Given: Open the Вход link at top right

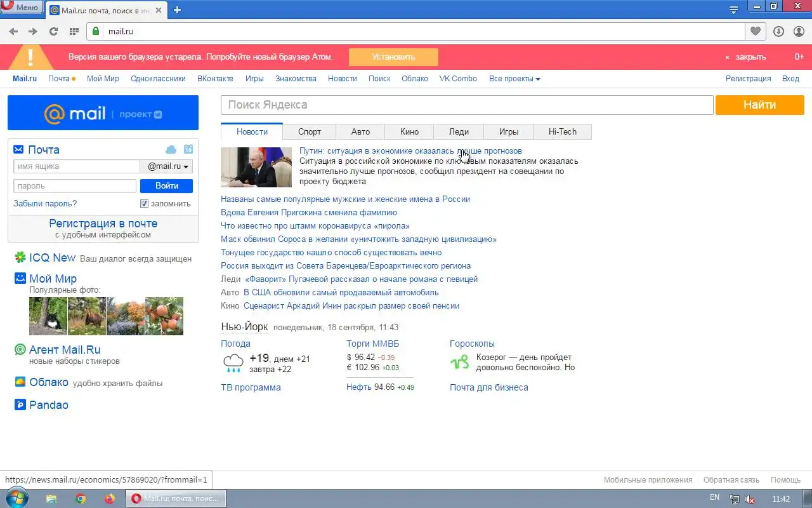Looking at the screenshot, I should pos(790,79).
